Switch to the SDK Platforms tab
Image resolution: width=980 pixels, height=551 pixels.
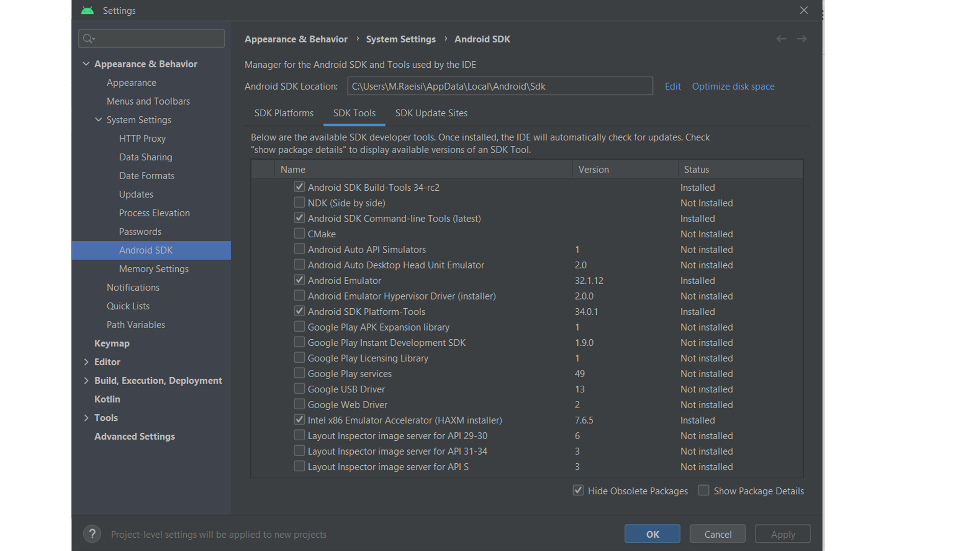tap(284, 113)
